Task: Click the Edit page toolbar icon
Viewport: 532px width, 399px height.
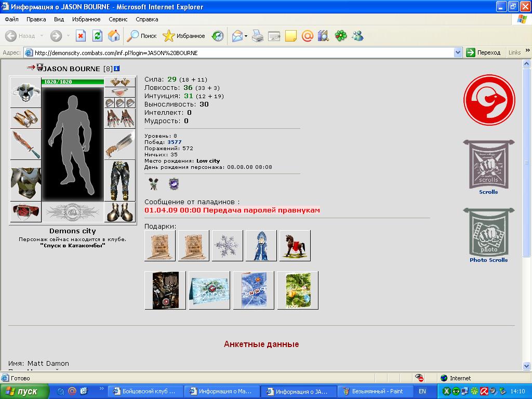Action: pos(274,36)
